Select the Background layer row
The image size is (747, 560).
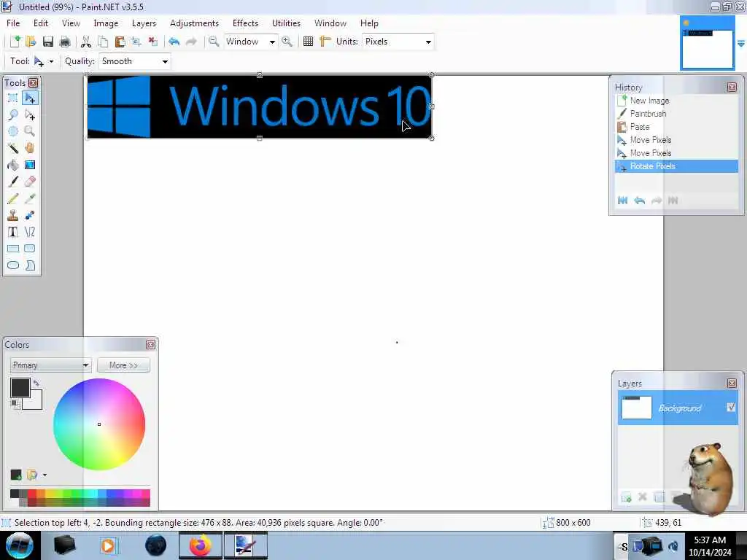point(678,408)
